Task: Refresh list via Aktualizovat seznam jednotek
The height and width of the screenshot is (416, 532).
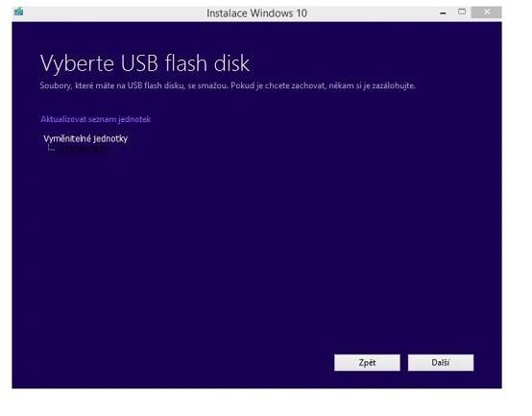Action: pos(96,119)
